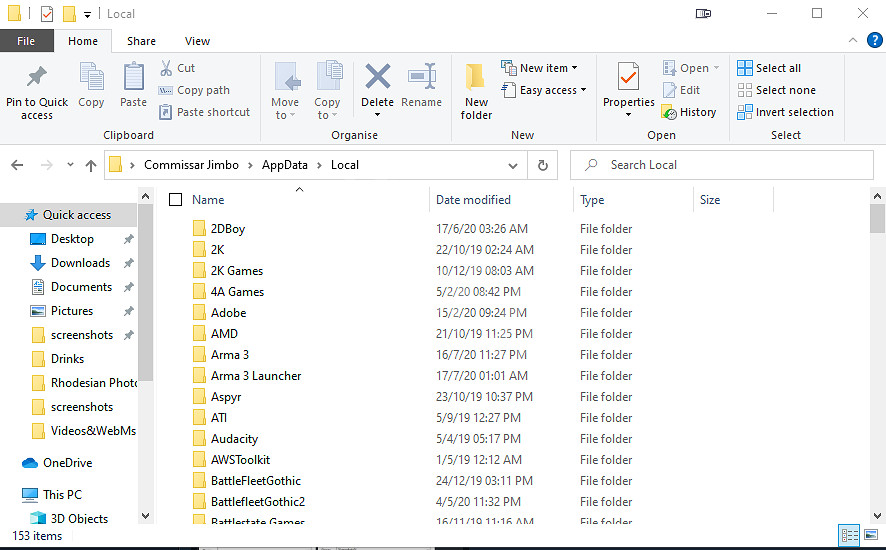Viewport: 886px width, 550px height.
Task: Click Invert selection in the ribbon
Action: pos(785,112)
